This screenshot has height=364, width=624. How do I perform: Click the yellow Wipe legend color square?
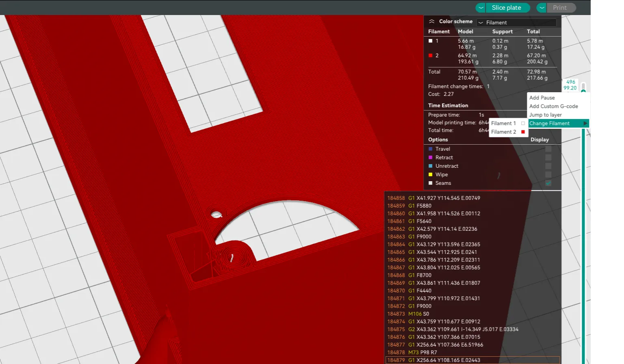coord(431,175)
